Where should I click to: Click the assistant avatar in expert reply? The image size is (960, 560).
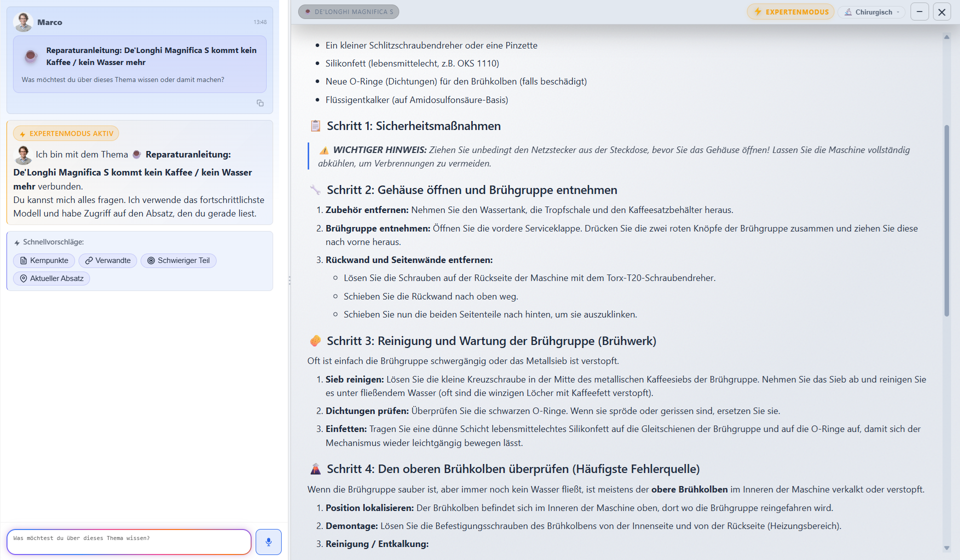23,155
